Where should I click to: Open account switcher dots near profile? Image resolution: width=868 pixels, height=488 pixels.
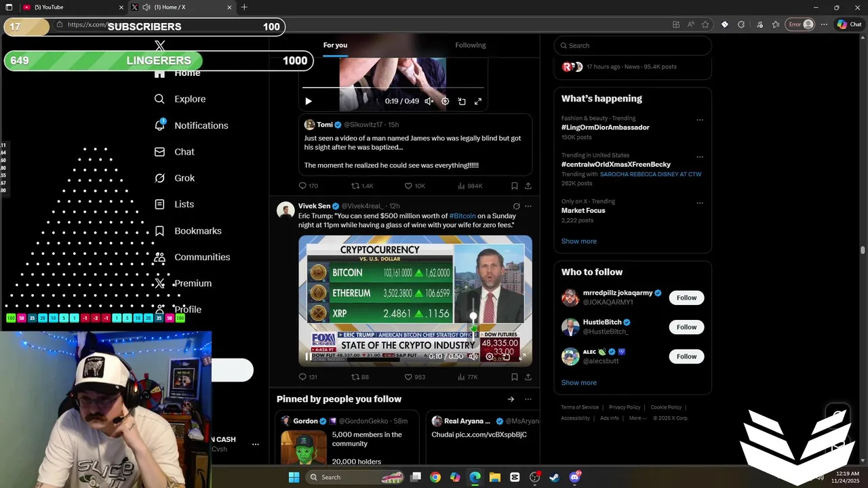coord(256,445)
